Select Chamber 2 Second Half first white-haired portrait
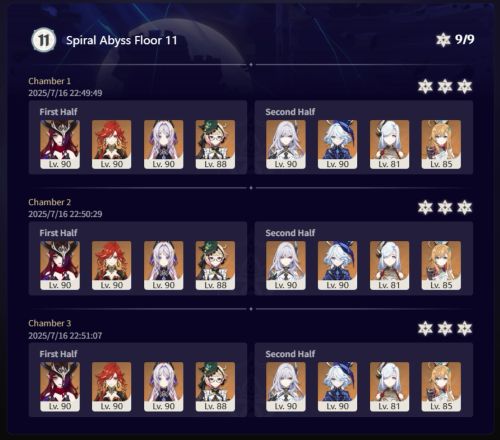500x440 pixels. pos(286,265)
